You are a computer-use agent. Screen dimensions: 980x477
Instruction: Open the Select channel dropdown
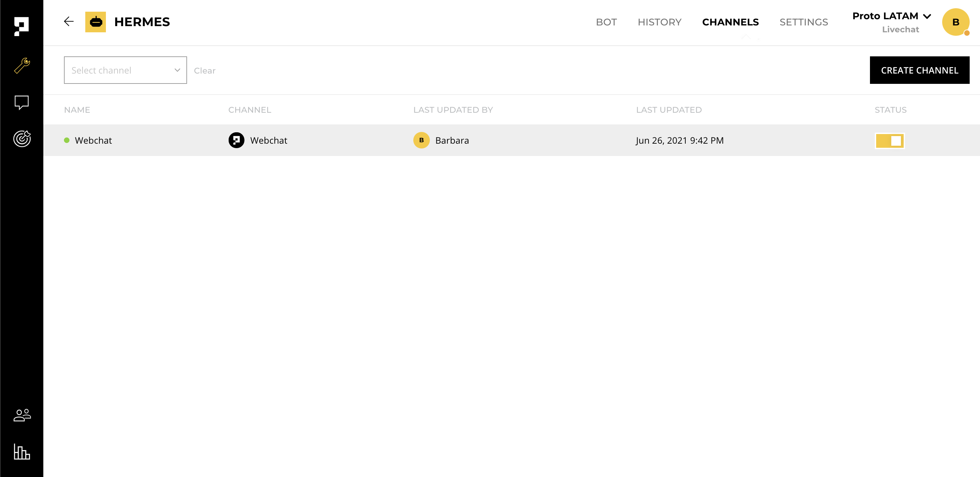click(125, 70)
